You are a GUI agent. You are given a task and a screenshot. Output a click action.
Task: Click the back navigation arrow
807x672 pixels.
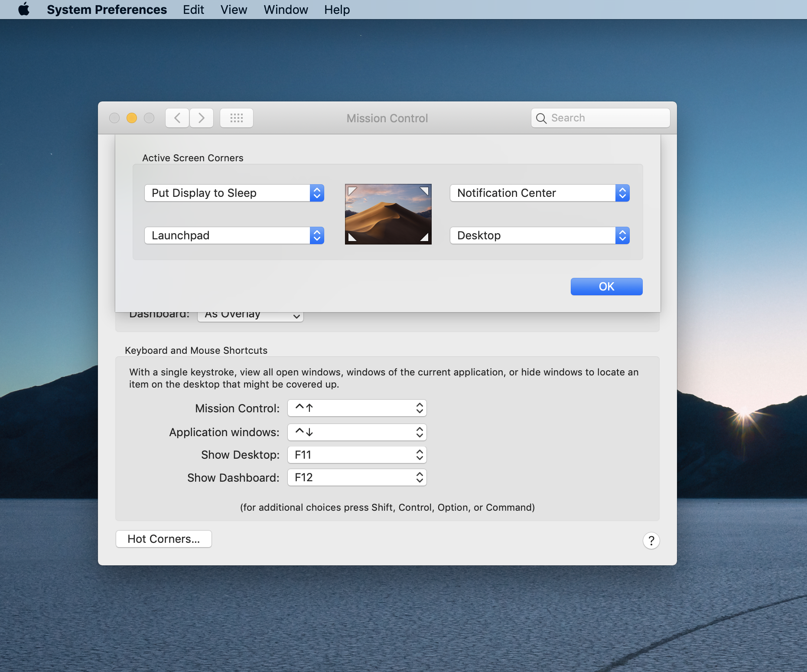pyautogui.click(x=177, y=117)
